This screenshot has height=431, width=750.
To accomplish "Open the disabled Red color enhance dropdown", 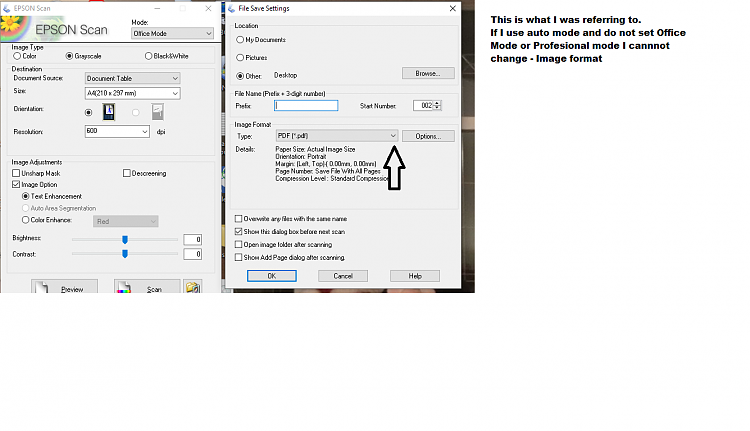I will (126, 221).
